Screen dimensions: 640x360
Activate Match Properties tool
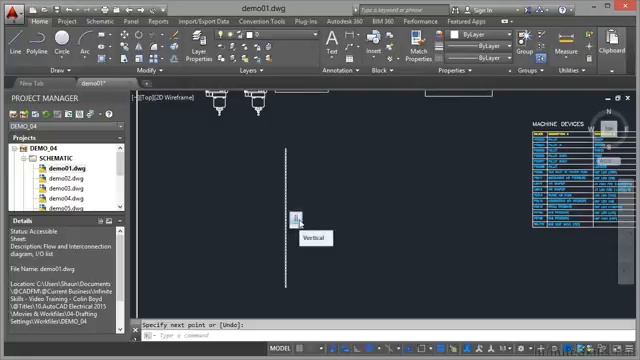pos(418,46)
